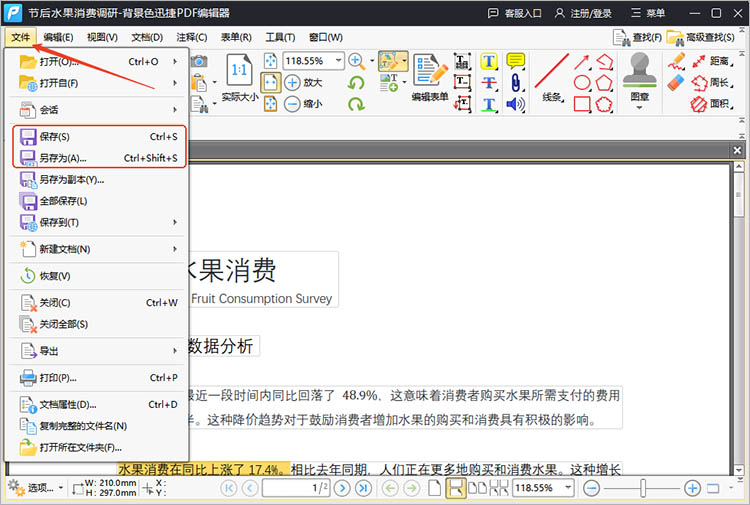Choose 打开所在文件夹(F)... entry
Screen dimensions: 750x505
98,448
